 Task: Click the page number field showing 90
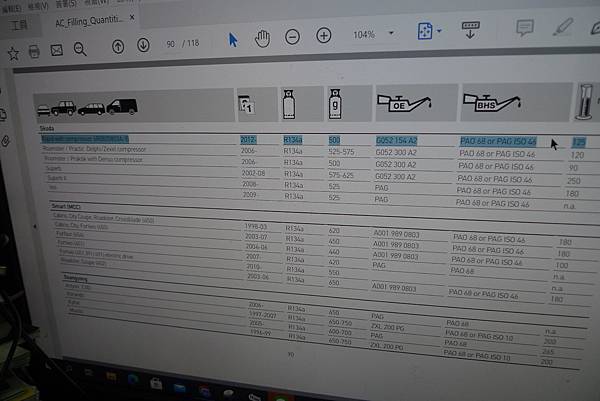[x=171, y=44]
